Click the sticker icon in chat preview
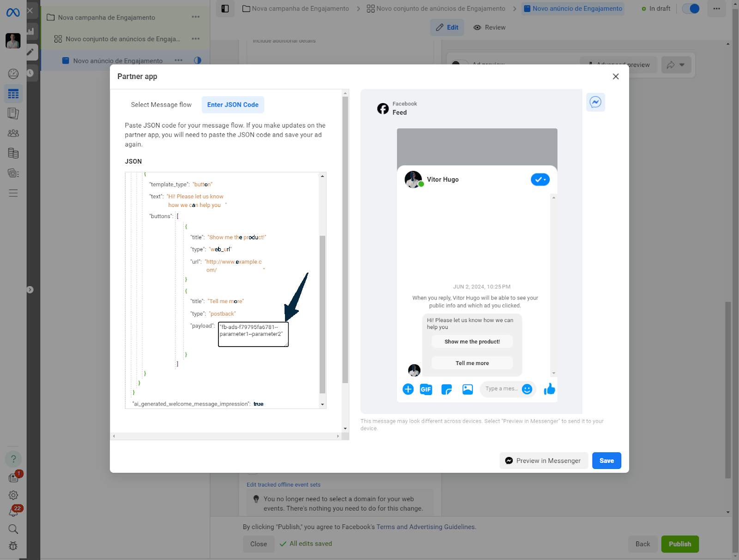The height and width of the screenshot is (560, 739). coord(447,390)
